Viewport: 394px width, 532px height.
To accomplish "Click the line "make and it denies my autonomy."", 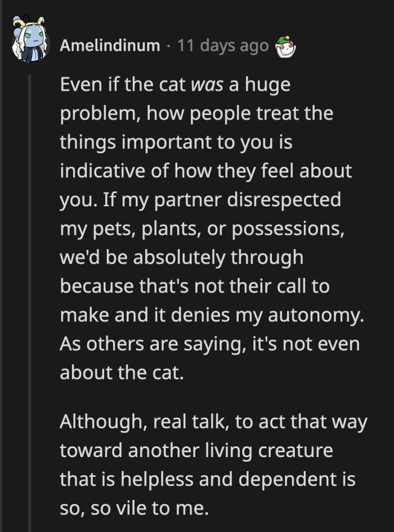I will [x=212, y=315].
